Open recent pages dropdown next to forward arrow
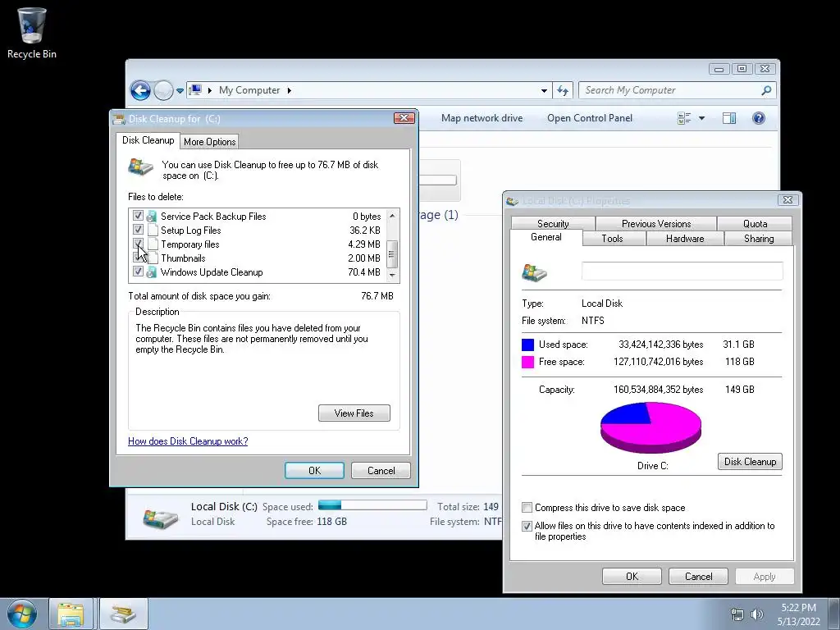The width and height of the screenshot is (840, 630). [x=180, y=90]
